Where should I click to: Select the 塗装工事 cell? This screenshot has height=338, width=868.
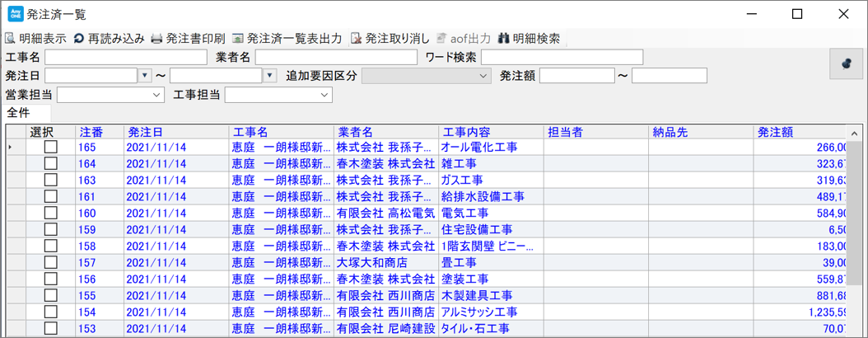491,279
